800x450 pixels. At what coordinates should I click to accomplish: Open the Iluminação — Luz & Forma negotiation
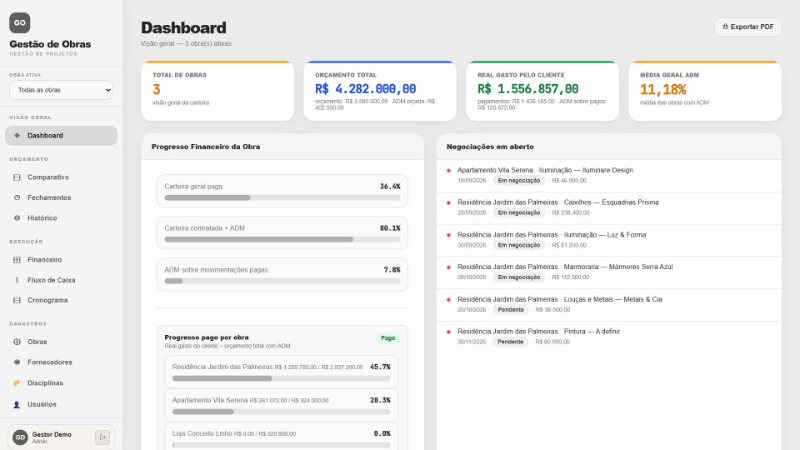[609, 240]
